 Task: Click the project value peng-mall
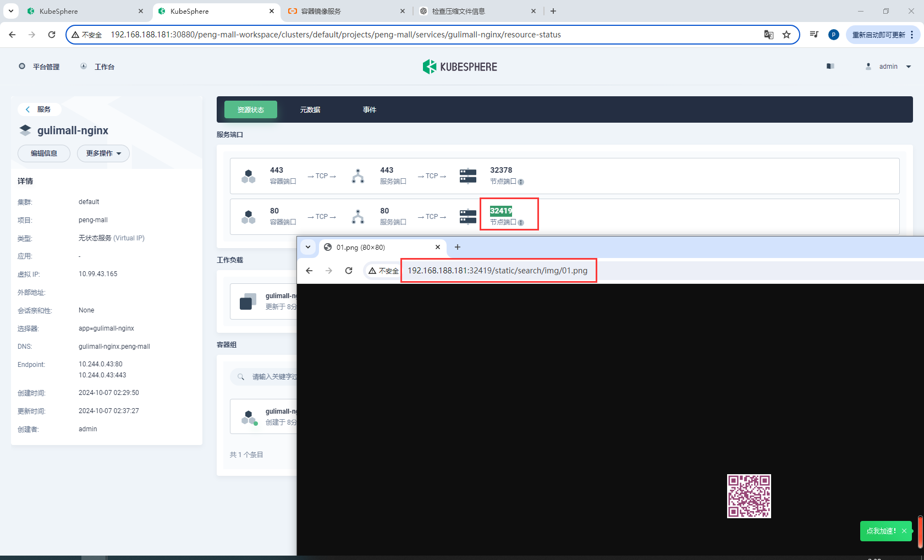(93, 220)
